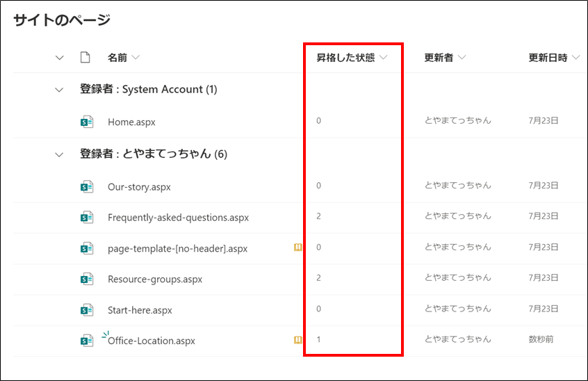This screenshot has width=588, height=381.
Task: Click promoted state value 0 for Start-here.aspx
Action: click(319, 309)
